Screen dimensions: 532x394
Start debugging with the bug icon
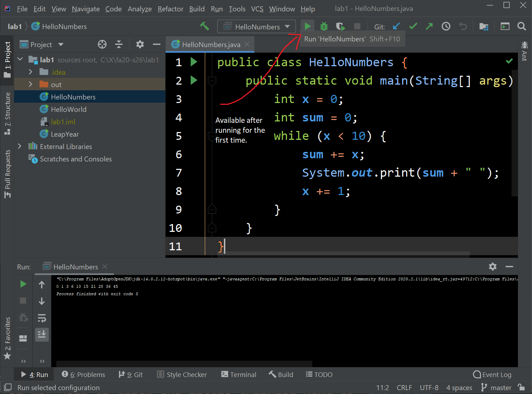pos(324,26)
